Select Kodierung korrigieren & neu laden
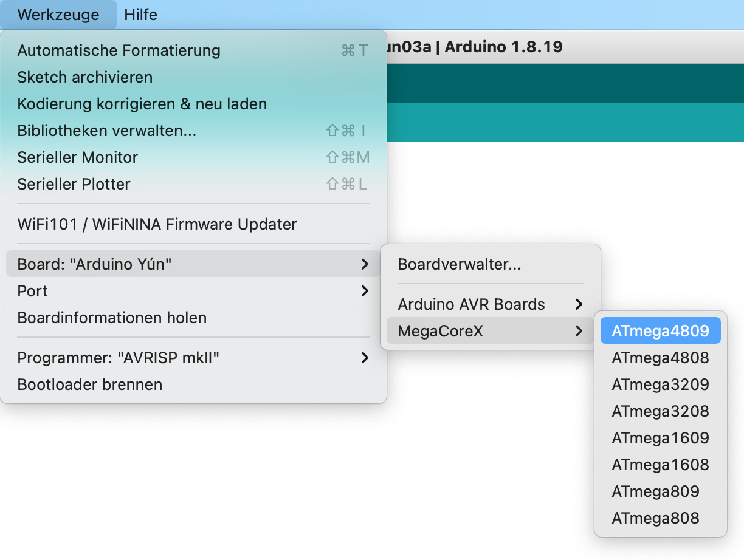Screen dimensions: 744x560 (x=193, y=104)
